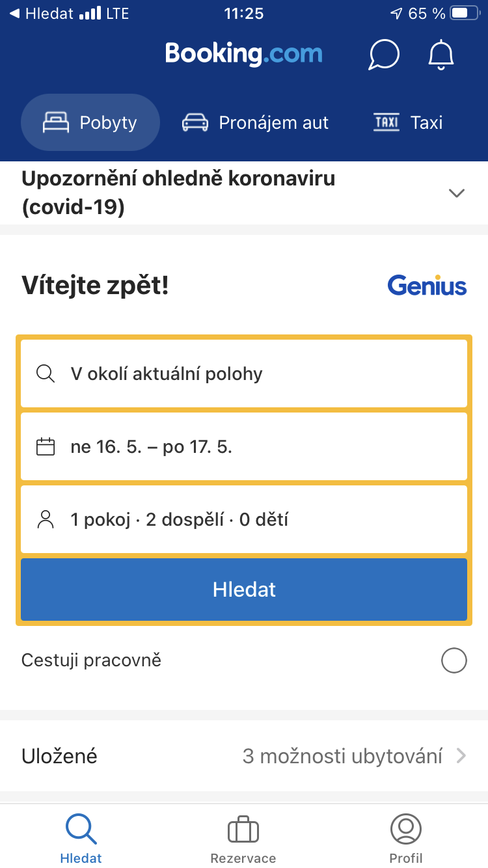Open Rezervace in bottom navigation
488x868 pixels.
pos(243,839)
